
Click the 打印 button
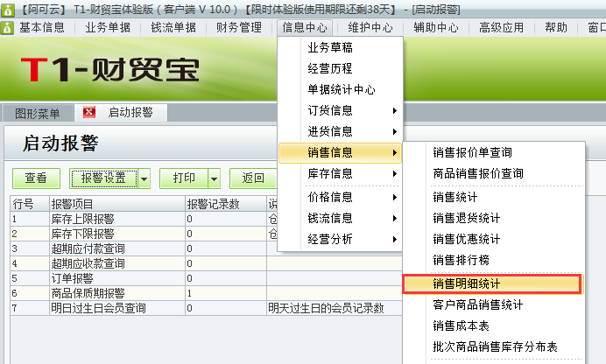[184, 178]
